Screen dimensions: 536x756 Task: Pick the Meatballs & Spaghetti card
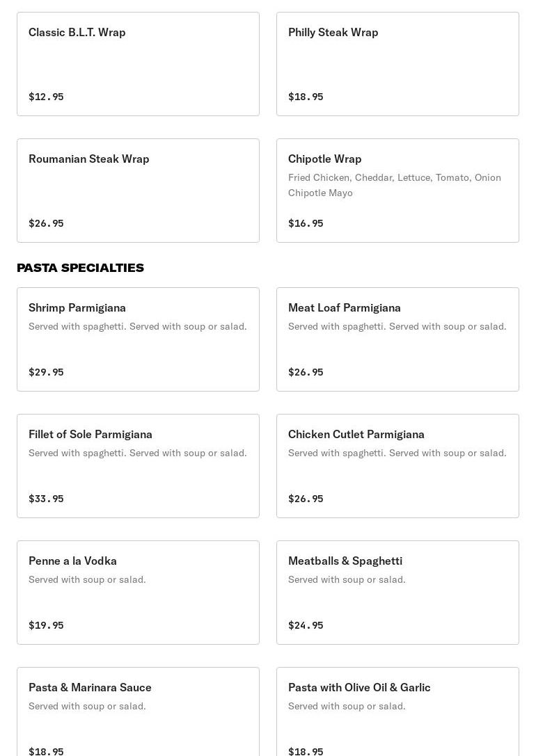(x=397, y=592)
